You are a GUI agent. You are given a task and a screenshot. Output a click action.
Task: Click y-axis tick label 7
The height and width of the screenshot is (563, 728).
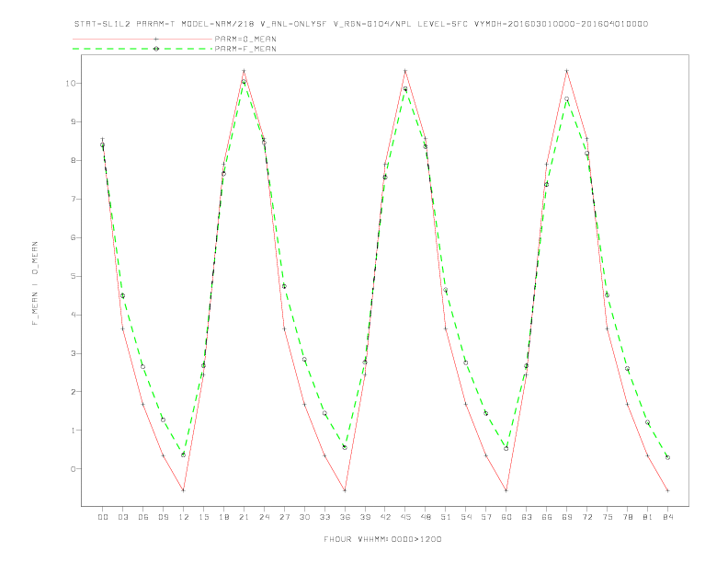[x=74, y=199]
